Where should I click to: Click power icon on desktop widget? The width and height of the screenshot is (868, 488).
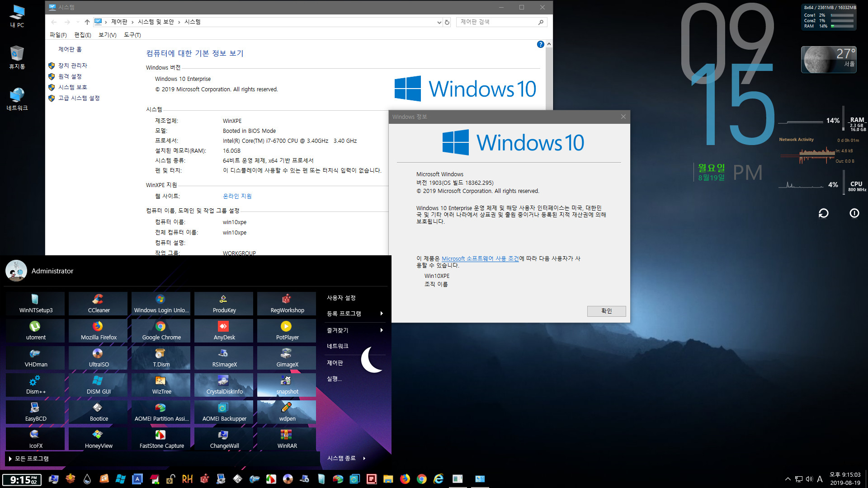pos(854,213)
